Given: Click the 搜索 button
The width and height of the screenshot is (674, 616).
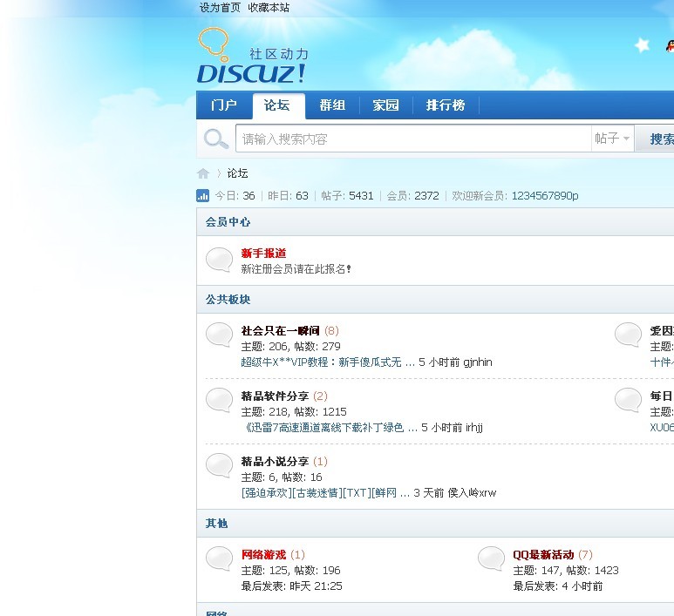Looking at the screenshot, I should (x=655, y=139).
